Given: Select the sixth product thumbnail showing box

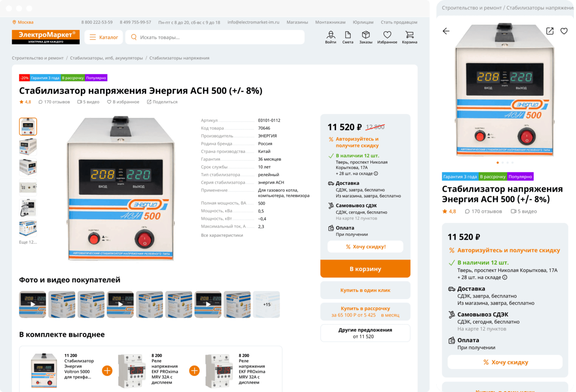Looking at the screenshot, I should [28, 228].
